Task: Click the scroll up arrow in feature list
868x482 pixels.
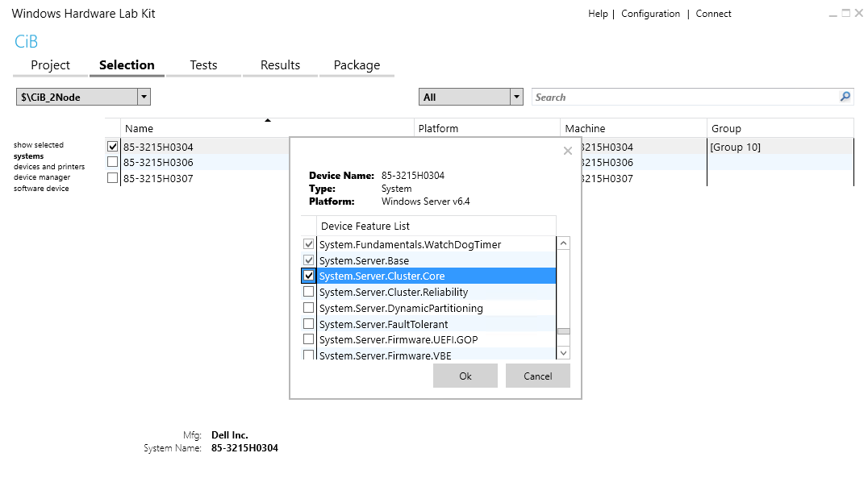Action: [x=563, y=243]
